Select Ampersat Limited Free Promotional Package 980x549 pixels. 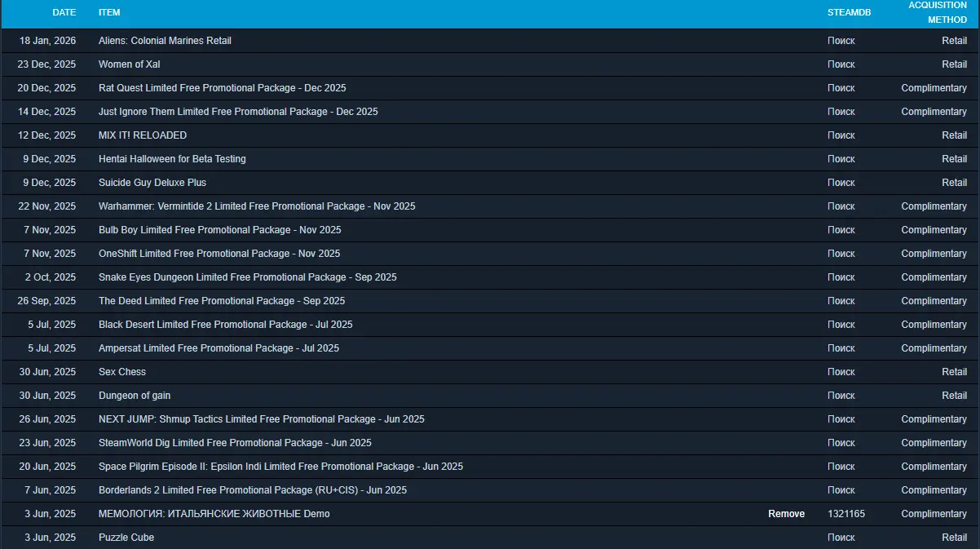[219, 348]
